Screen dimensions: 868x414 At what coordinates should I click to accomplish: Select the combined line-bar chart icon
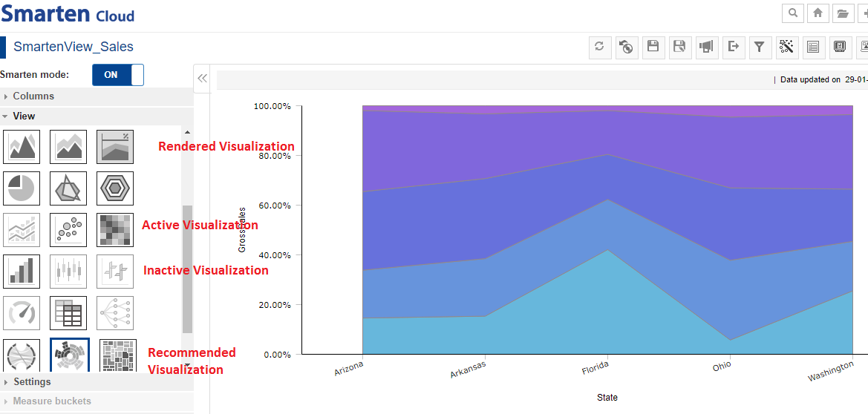(x=22, y=230)
